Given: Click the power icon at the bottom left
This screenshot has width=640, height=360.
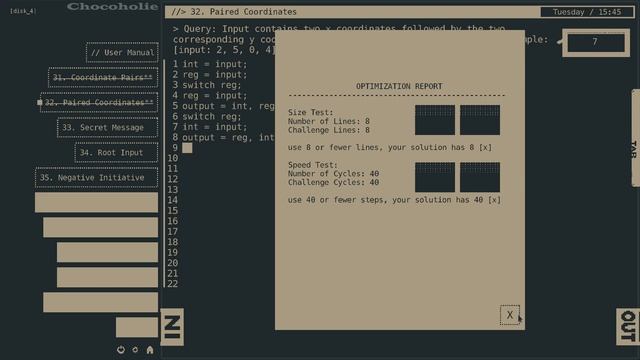Looking at the screenshot, I should click(x=121, y=350).
